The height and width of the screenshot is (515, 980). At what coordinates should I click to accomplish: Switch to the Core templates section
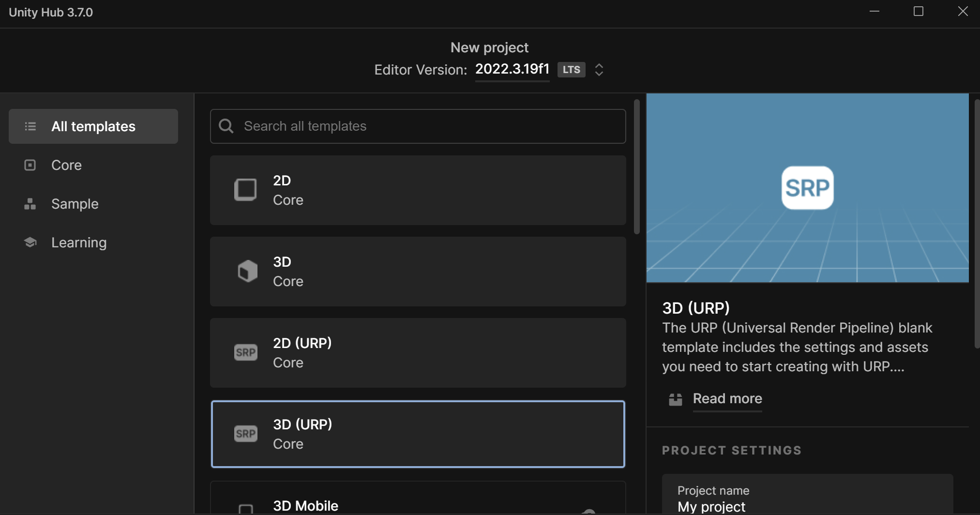coord(66,165)
